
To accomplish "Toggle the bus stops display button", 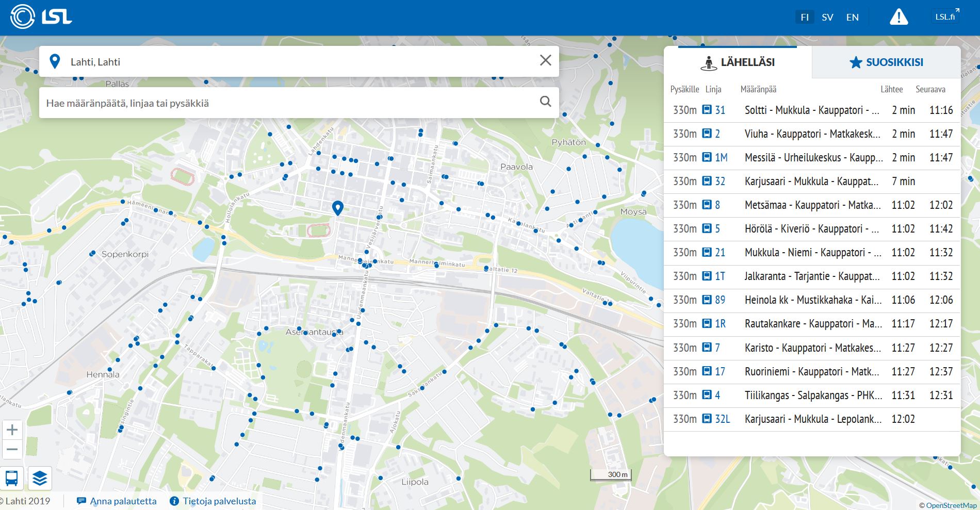I will [12, 478].
